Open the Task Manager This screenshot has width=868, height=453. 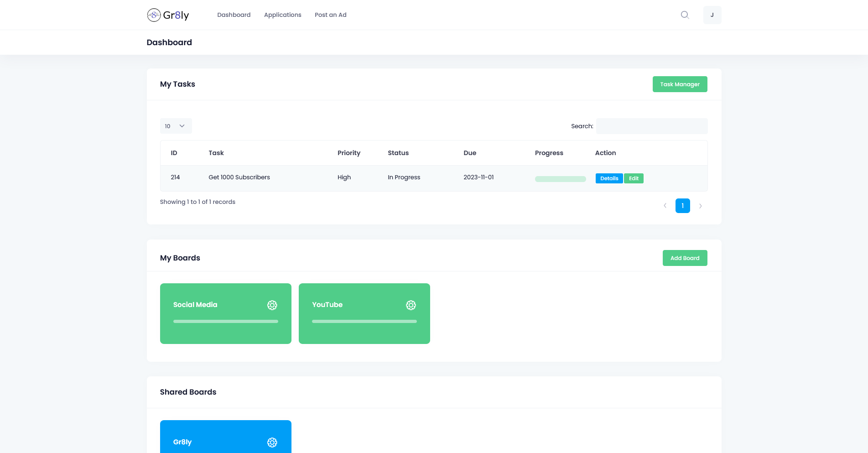click(680, 84)
